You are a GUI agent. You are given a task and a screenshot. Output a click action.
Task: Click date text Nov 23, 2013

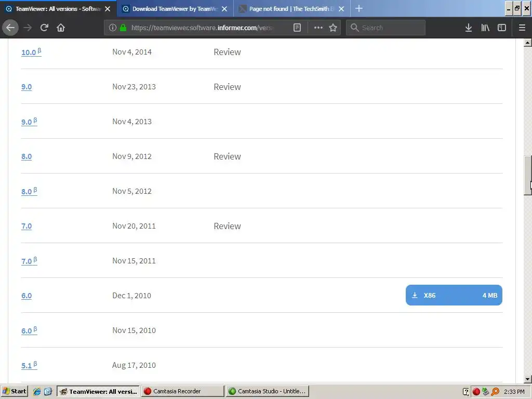coord(134,87)
